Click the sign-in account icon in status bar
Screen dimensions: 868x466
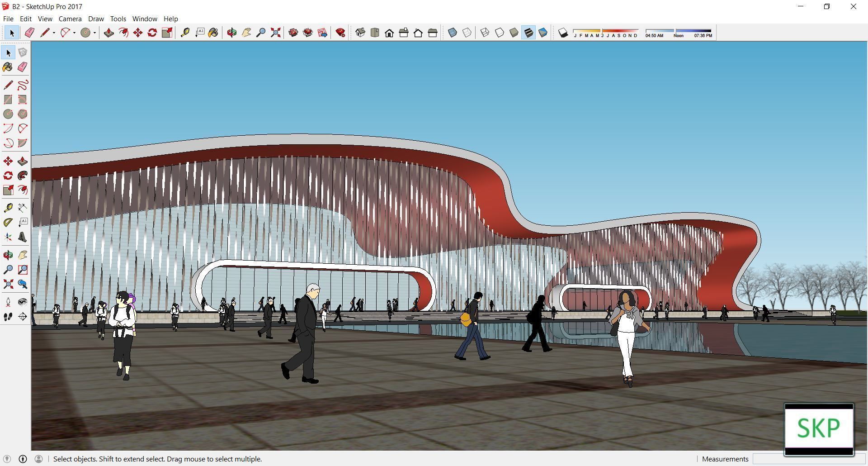39,459
